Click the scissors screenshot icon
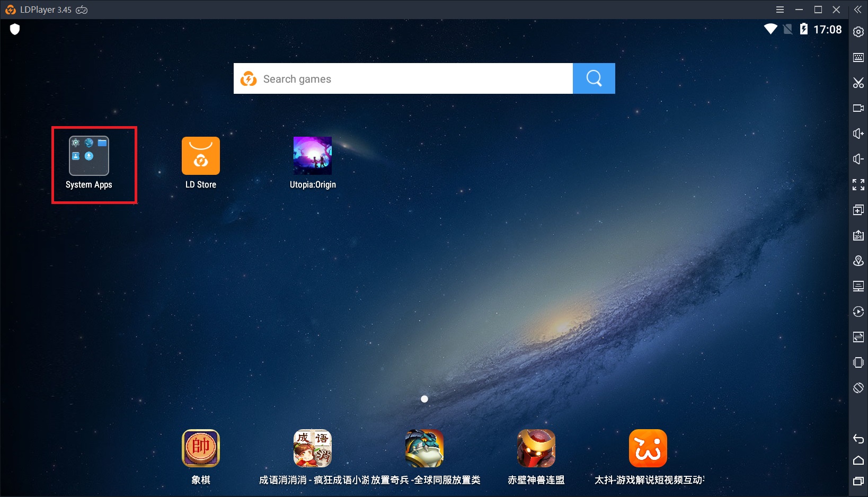 pos(858,83)
